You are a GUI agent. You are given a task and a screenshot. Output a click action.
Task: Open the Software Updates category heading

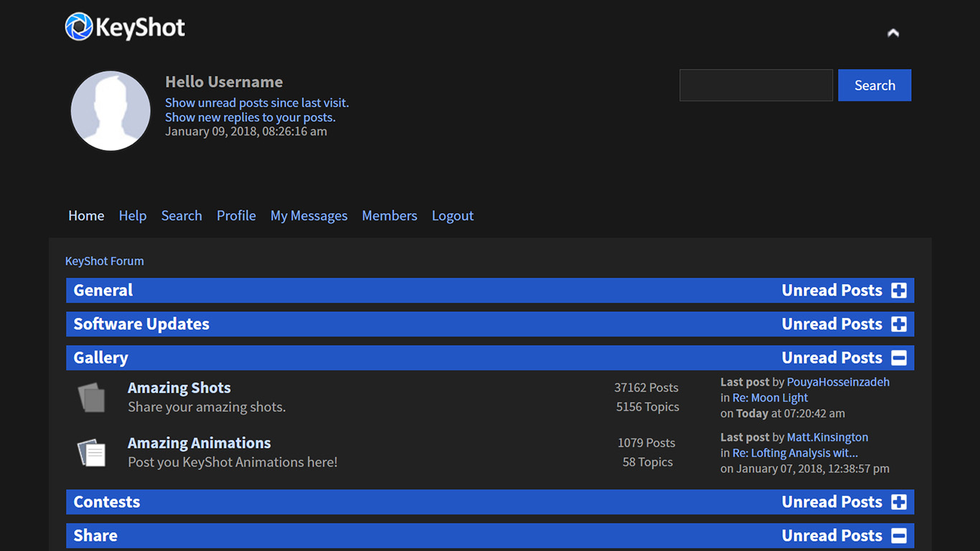[141, 324]
